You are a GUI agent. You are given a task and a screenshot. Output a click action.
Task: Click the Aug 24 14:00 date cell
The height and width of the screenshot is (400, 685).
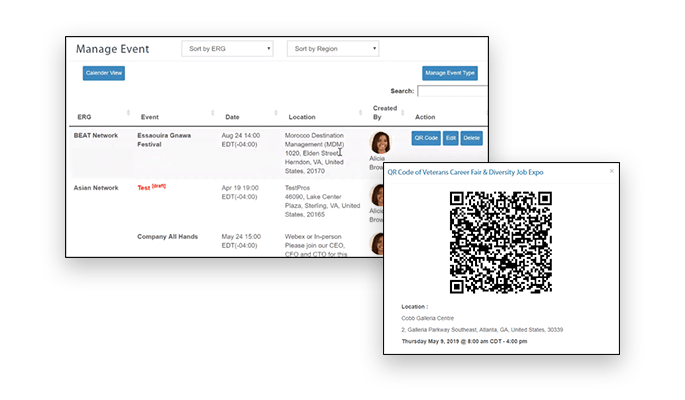(241, 140)
